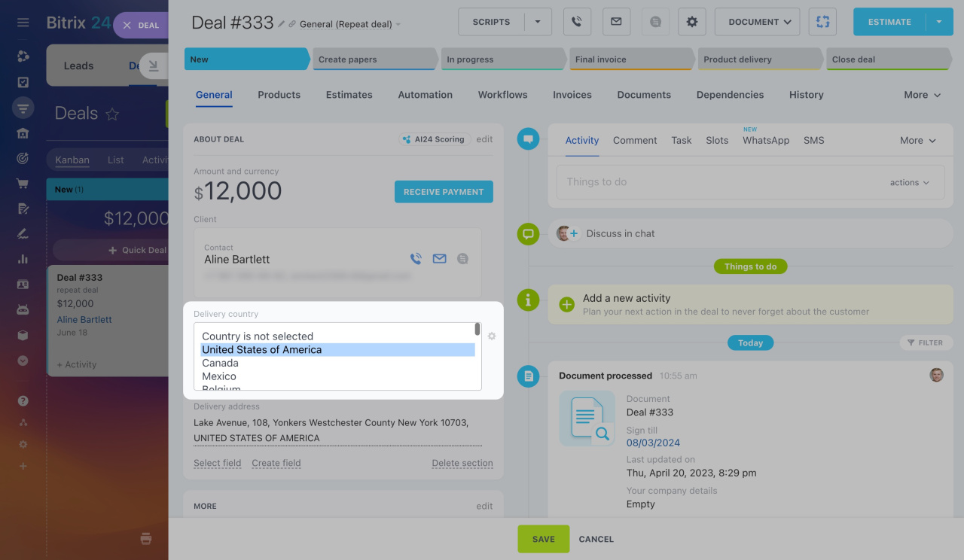Screen dimensions: 964x560
Task: Open deal settings gear icon
Action: pyautogui.click(x=691, y=22)
